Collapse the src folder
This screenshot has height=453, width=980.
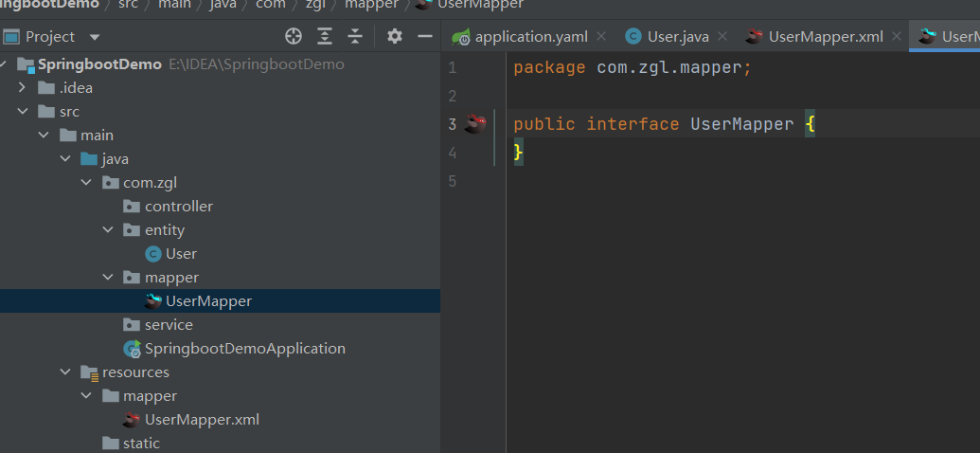coord(23,112)
